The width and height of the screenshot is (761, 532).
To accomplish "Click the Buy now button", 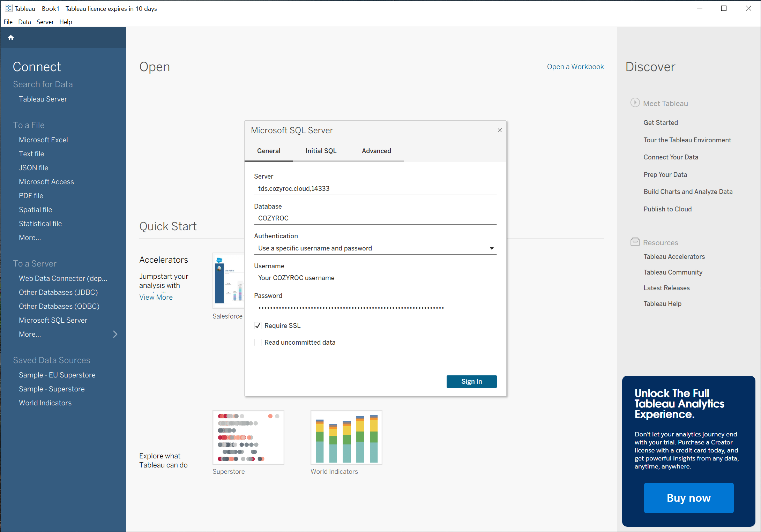I will click(x=688, y=498).
